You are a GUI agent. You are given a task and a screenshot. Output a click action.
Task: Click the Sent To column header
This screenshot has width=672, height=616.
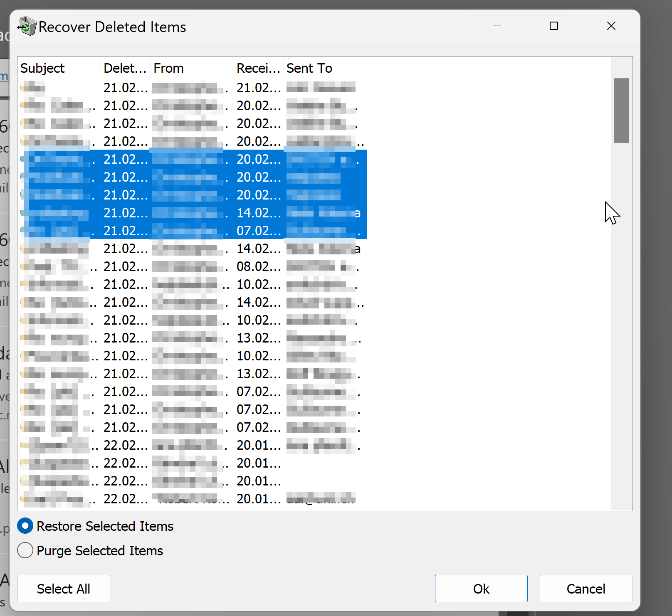pos(324,68)
